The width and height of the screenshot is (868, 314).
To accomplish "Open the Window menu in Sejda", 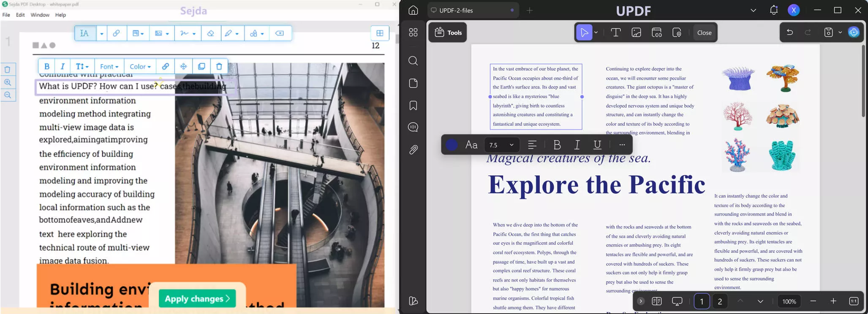I will (40, 15).
